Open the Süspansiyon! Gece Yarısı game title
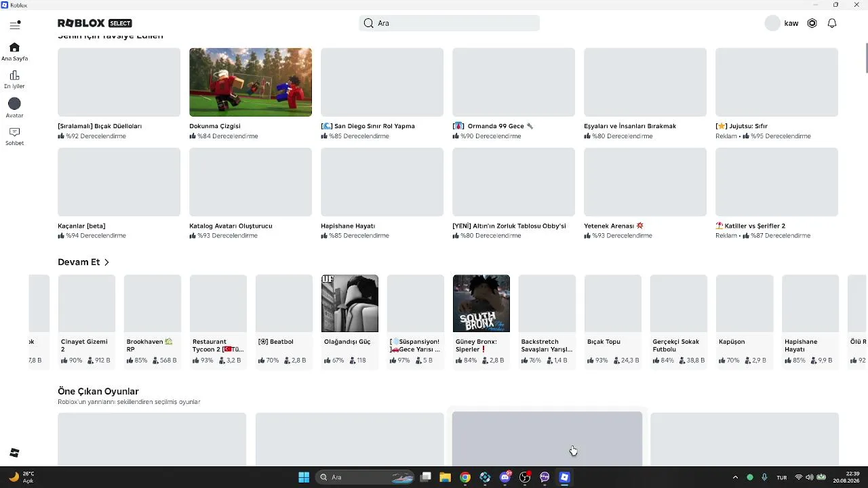Image resolution: width=868 pixels, height=488 pixels. click(415, 346)
